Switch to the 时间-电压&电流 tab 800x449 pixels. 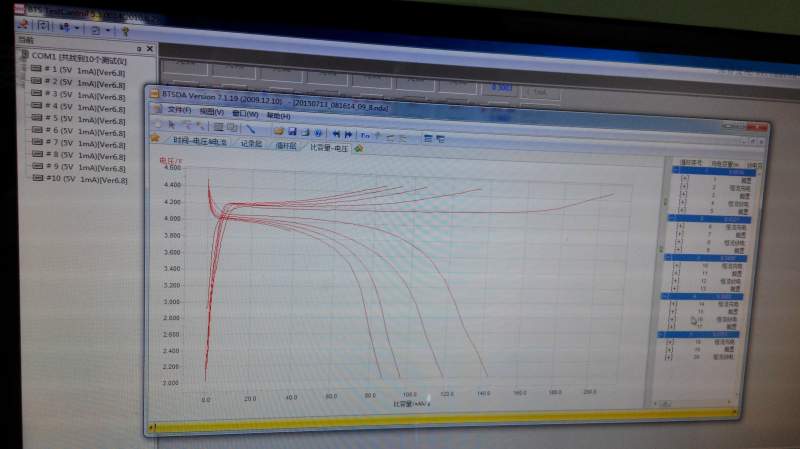[199, 141]
